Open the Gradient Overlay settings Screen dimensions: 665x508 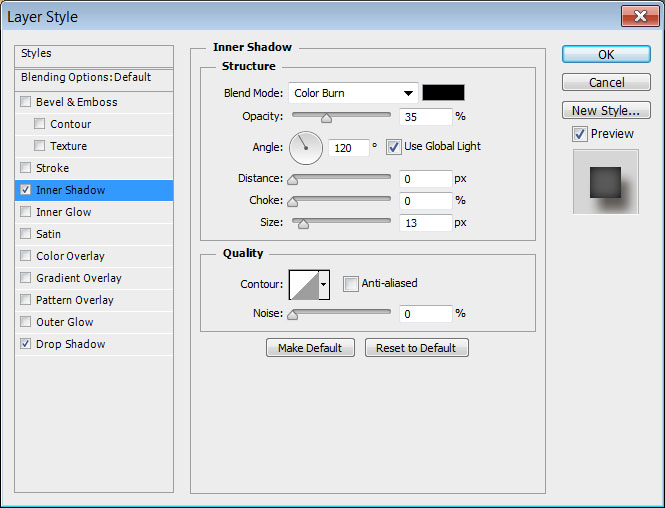click(x=79, y=278)
